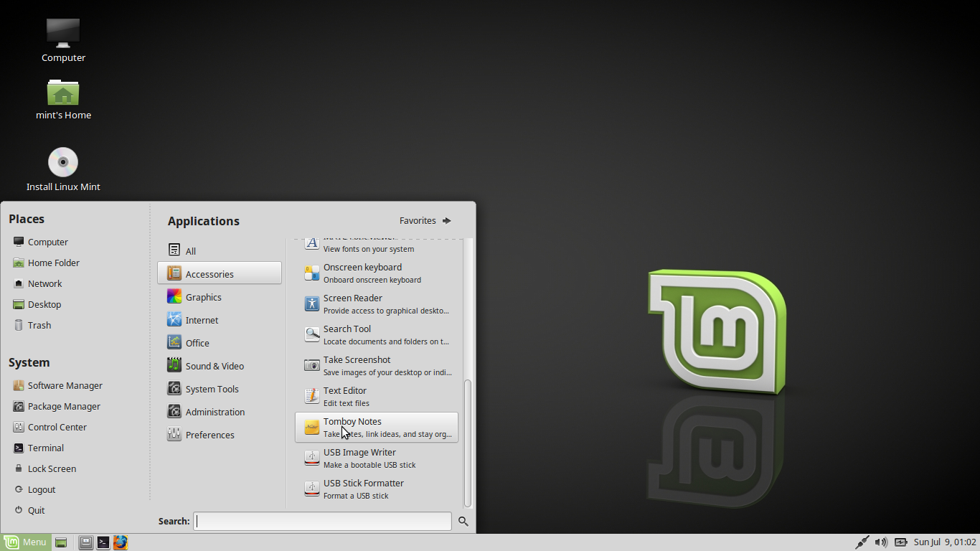Click the magnifier search icon beside search field

coord(463,522)
